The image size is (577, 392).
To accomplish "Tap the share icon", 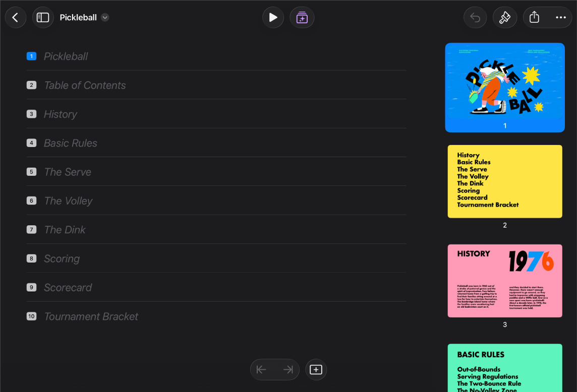I will [534, 17].
